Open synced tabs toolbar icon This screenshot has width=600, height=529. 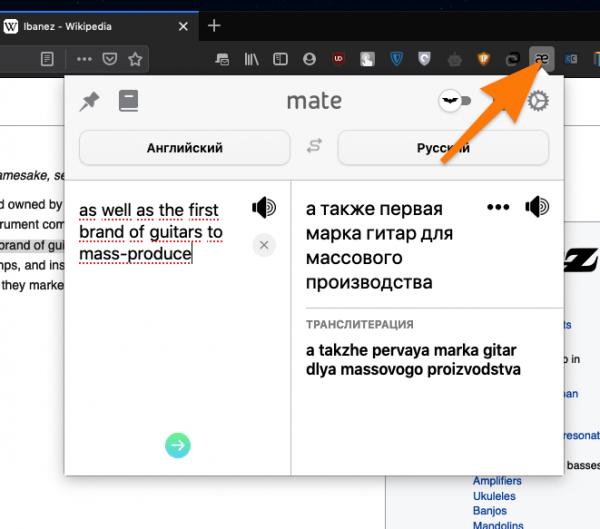coord(222,59)
